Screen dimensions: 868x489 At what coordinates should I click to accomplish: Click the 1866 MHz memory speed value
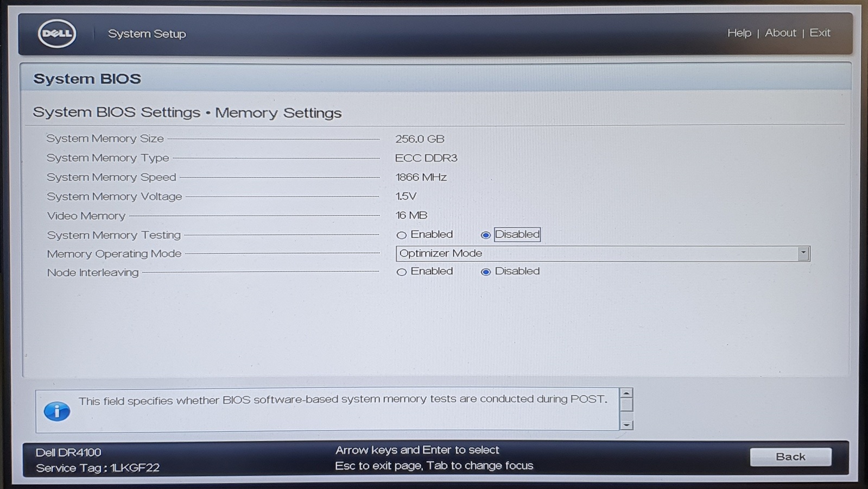(421, 177)
